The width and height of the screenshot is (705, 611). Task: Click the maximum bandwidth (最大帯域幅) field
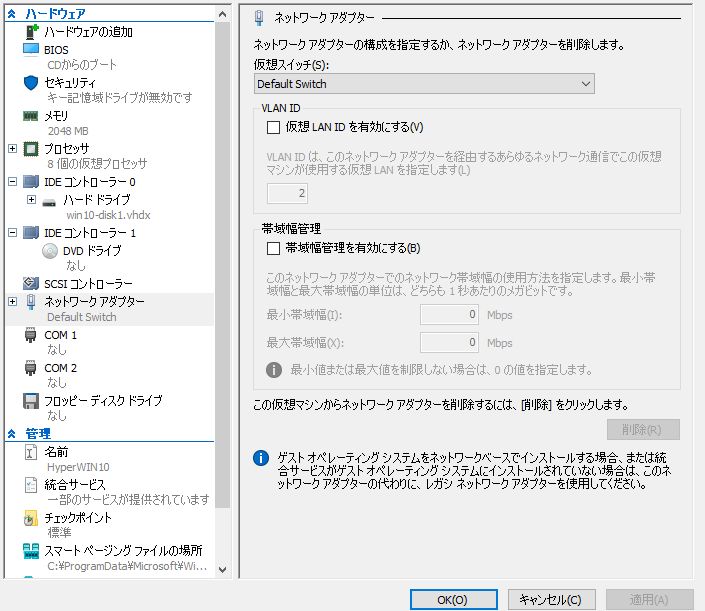click(x=449, y=343)
